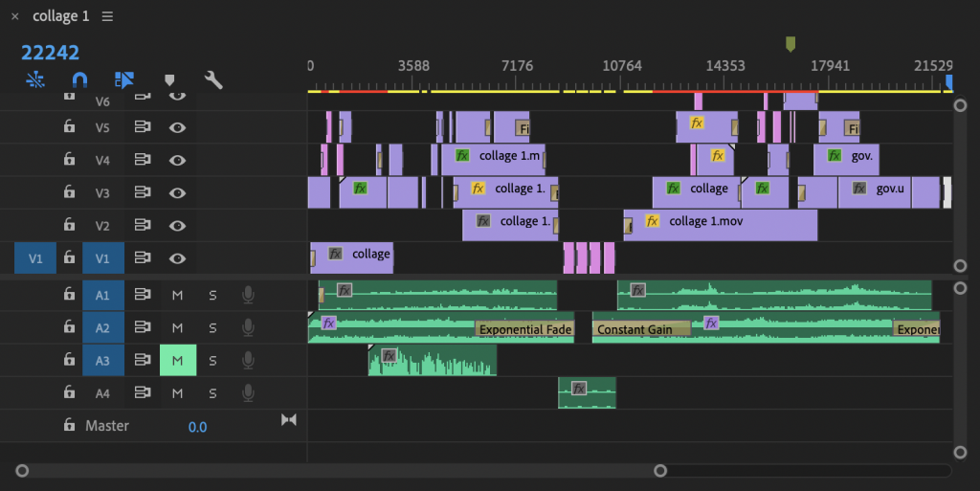
Task: Select the gov.u clip on V3
Action: click(875, 192)
